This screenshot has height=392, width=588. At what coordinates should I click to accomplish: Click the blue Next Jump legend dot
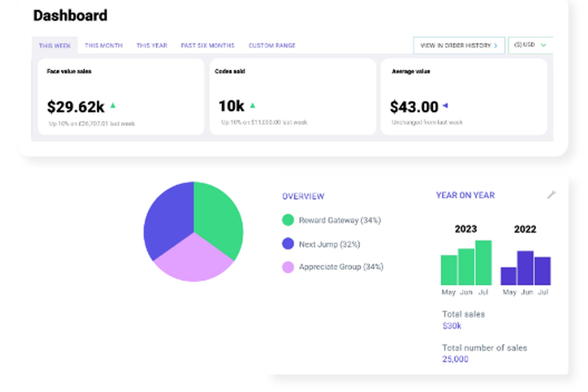coord(288,244)
